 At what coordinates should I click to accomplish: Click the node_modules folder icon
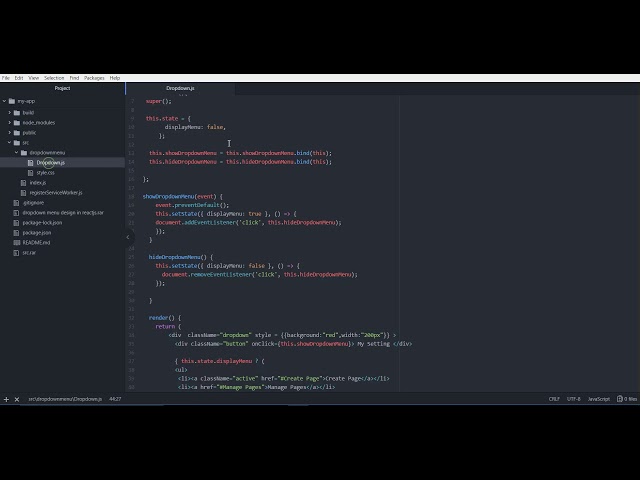pos(17,122)
